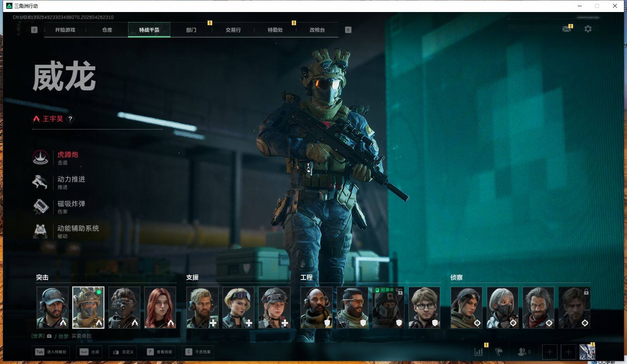Select the locked 招募中 engineer operator
The height and width of the screenshot is (364, 627).
388,307
